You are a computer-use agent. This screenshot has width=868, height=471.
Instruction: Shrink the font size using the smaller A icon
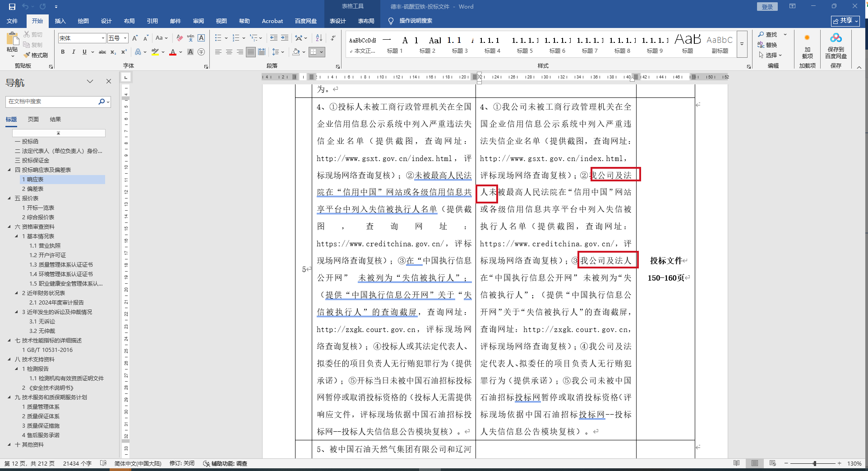coord(146,38)
